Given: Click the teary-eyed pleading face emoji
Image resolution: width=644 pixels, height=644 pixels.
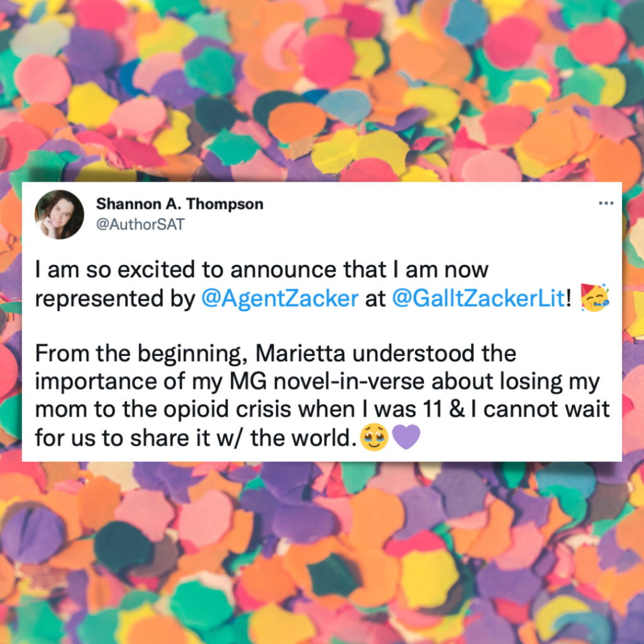Looking at the screenshot, I should (x=372, y=436).
